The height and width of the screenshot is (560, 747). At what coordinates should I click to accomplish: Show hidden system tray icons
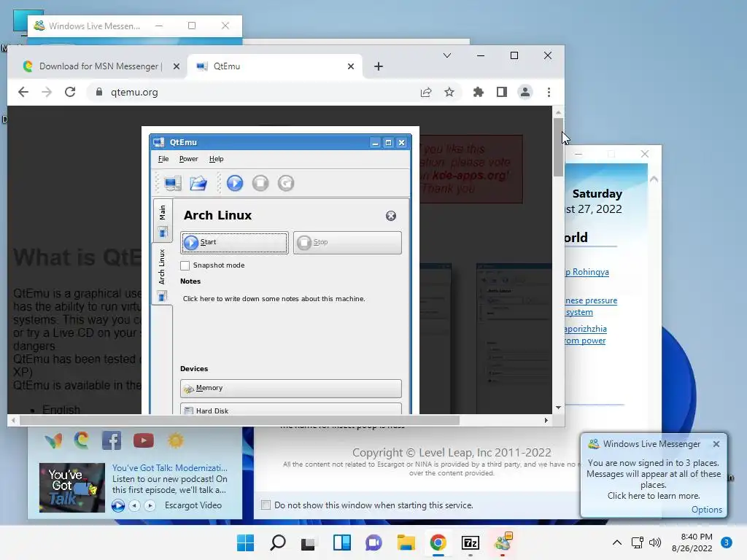pyautogui.click(x=617, y=542)
